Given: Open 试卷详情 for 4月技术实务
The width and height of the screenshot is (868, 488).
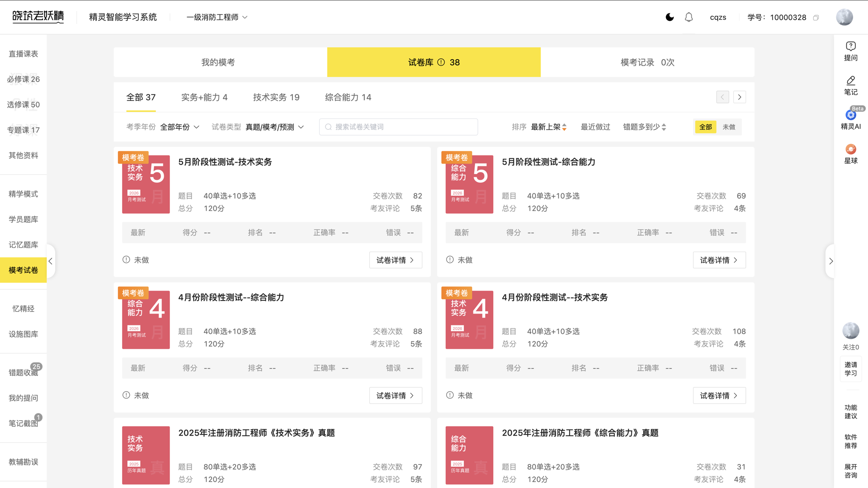Looking at the screenshot, I should [x=719, y=396].
